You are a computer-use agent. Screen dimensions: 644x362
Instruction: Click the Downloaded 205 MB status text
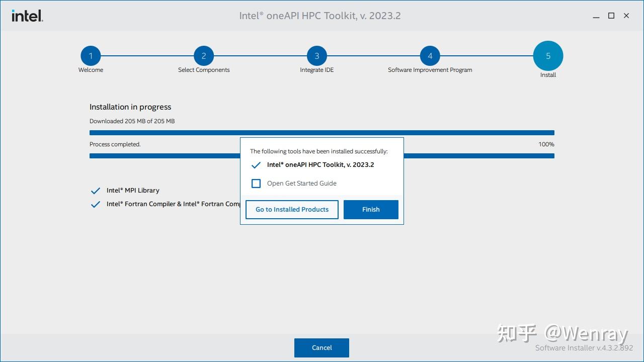pos(132,121)
